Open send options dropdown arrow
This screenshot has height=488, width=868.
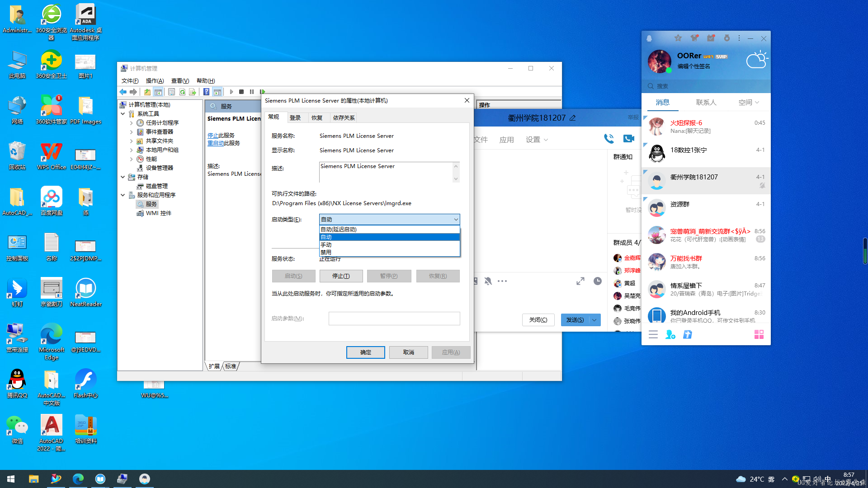pyautogui.click(x=595, y=319)
